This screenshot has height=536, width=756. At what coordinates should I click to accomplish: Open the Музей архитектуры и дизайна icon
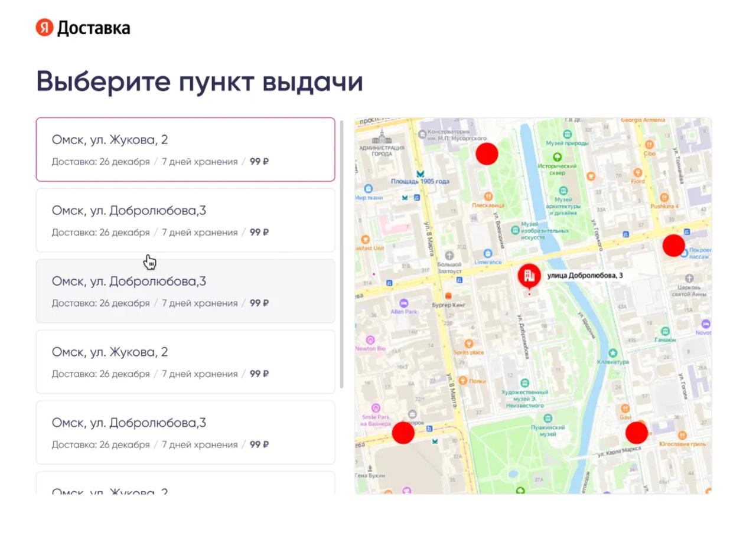(563, 191)
